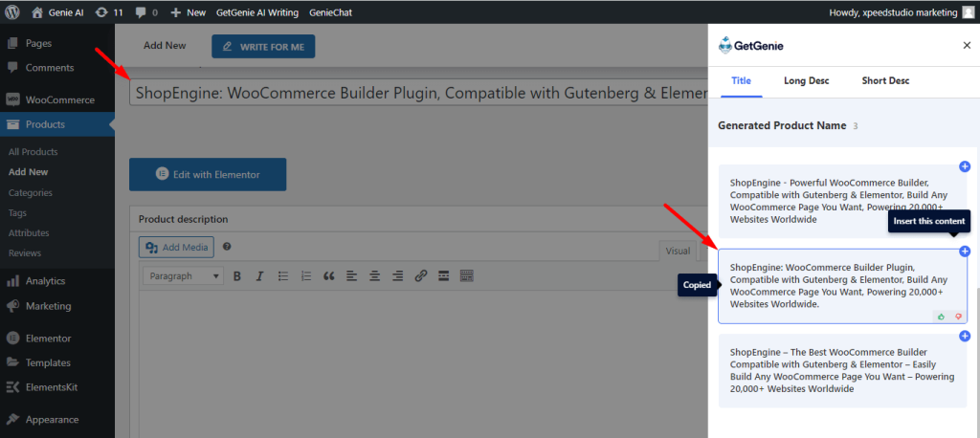Screen dimensions: 980x438
Task: Insert a blockquote
Action: pyautogui.click(x=329, y=275)
